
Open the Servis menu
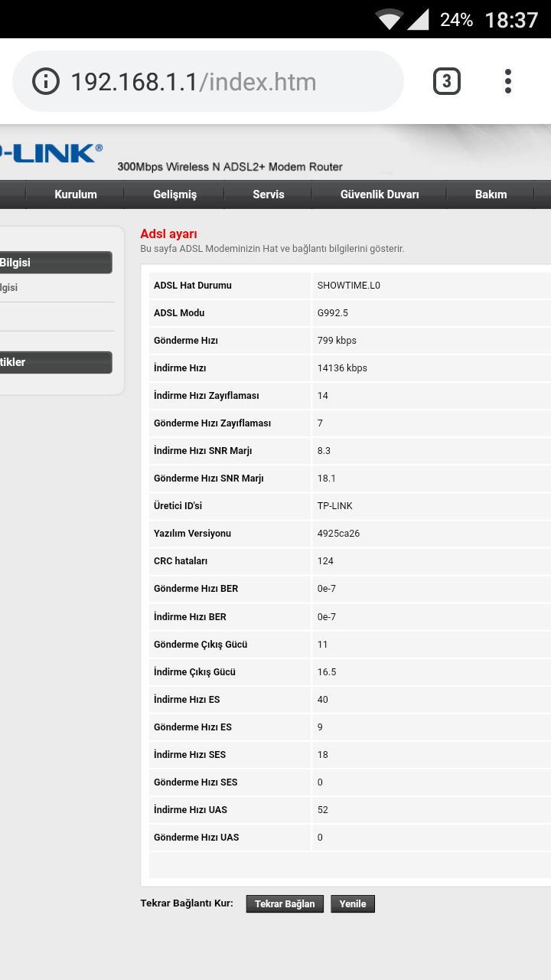(x=269, y=194)
